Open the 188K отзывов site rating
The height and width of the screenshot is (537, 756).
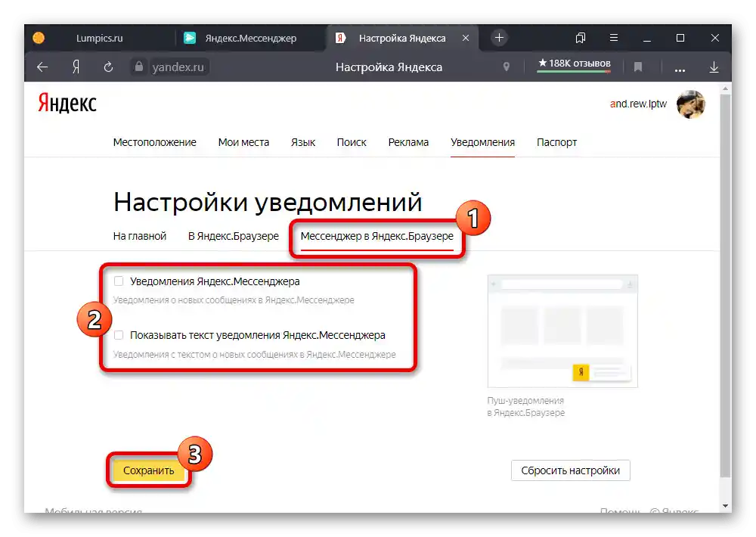pyautogui.click(x=575, y=64)
